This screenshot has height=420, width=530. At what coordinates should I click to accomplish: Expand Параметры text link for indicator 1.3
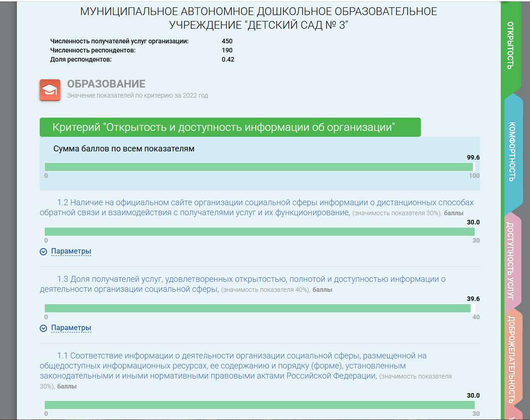click(71, 328)
